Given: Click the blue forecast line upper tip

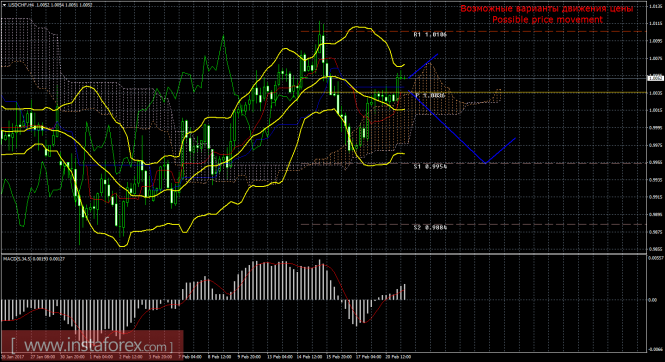Looking at the screenshot, I should coord(437,54).
